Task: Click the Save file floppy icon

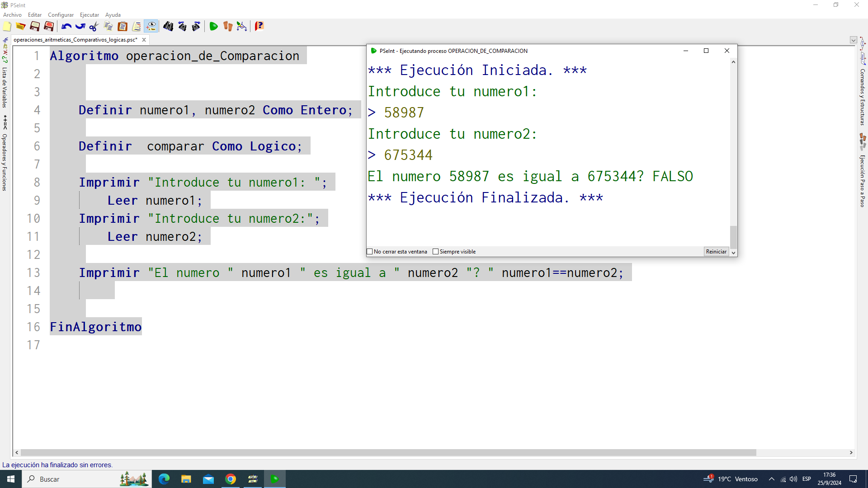Action: pos(35,27)
